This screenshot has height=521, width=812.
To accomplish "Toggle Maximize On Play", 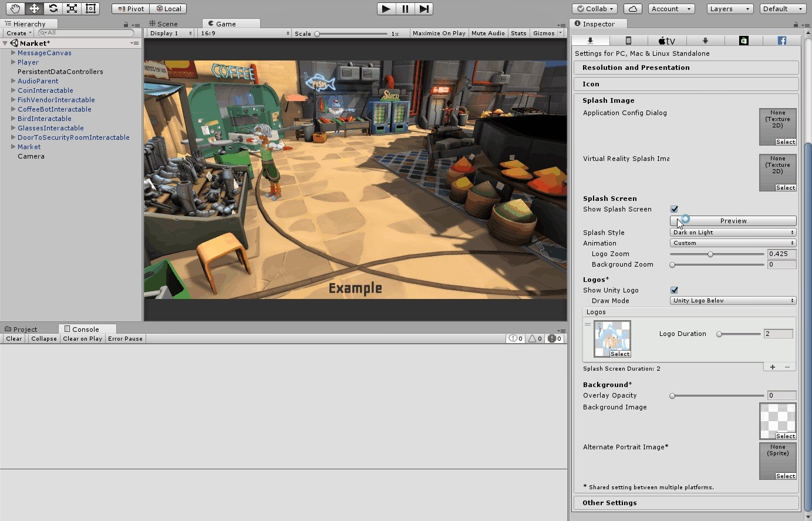I will [x=439, y=33].
